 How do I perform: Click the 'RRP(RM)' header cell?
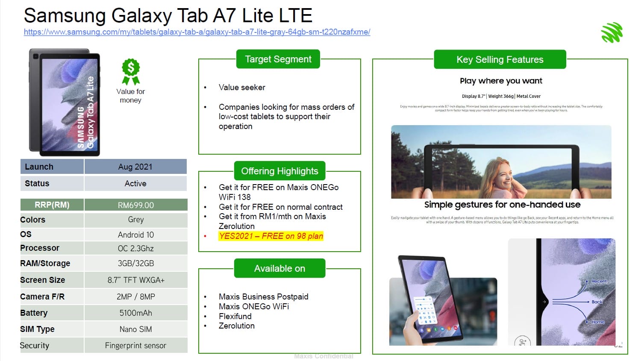coord(52,205)
